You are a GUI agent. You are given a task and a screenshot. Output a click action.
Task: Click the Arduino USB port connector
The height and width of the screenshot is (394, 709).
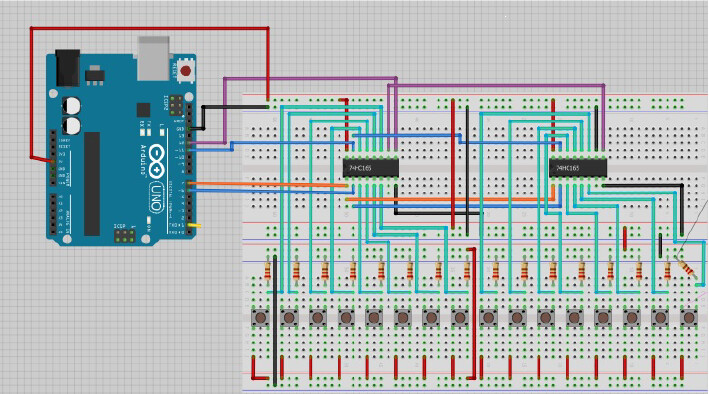pyautogui.click(x=153, y=59)
